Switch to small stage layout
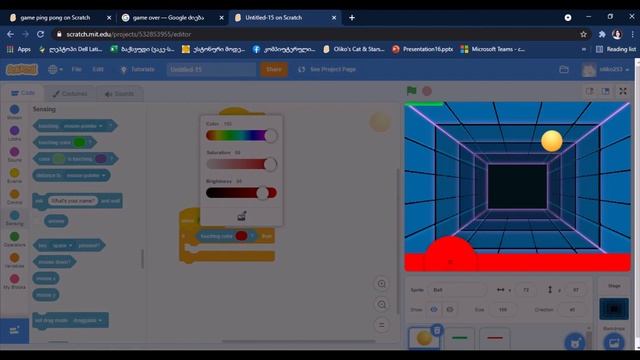Viewport: 640px width, 360px height. [590, 91]
